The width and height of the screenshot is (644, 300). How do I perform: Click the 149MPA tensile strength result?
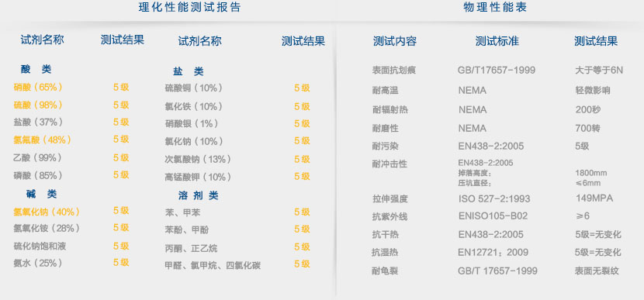coord(594,198)
